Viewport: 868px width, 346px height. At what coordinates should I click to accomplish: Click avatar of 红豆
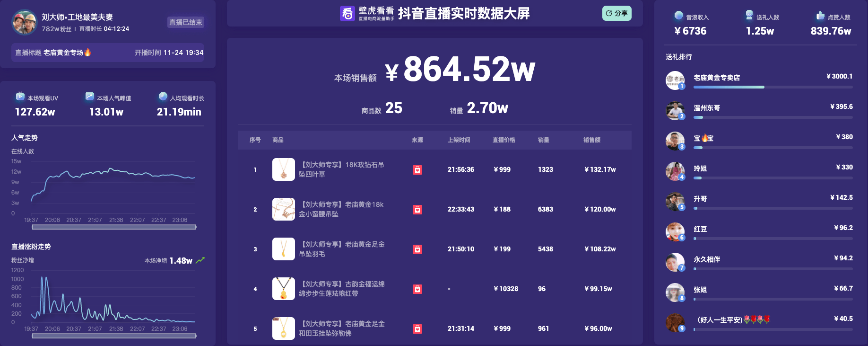[x=675, y=232]
